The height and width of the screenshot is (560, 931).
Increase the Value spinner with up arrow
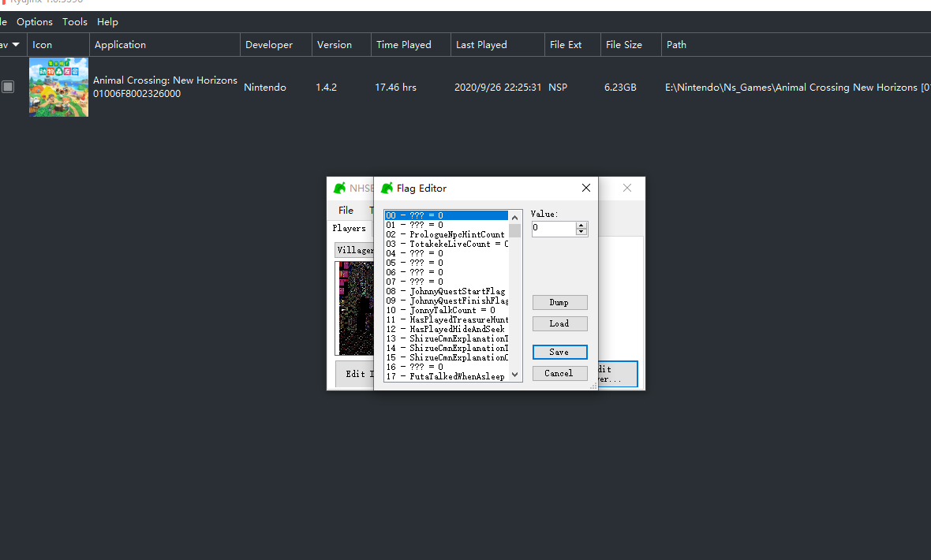(x=581, y=225)
